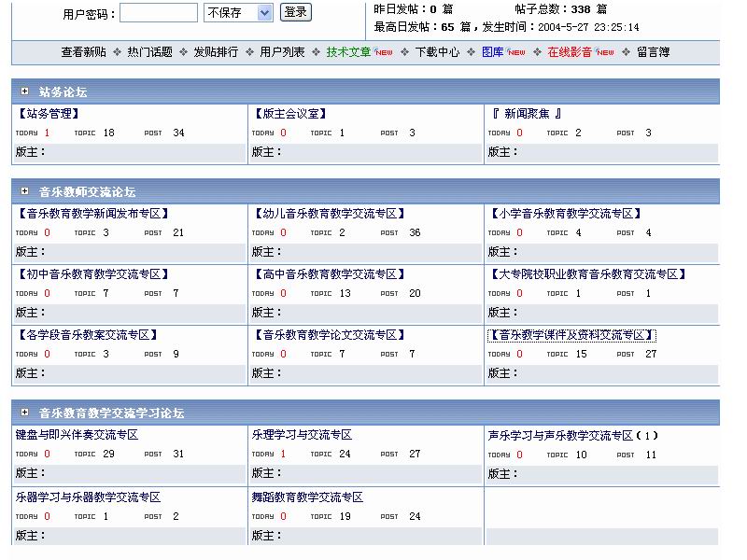Click the 登录 login button
747x560 pixels.
[x=296, y=12]
